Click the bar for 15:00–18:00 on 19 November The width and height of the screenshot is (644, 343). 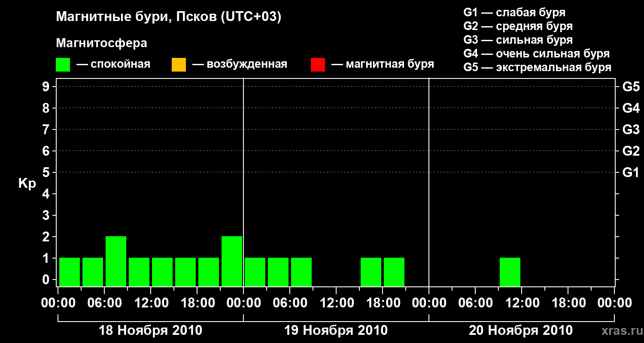[371, 272]
